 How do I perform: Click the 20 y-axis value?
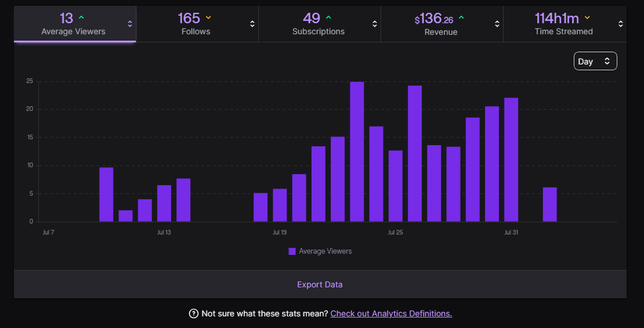point(30,109)
